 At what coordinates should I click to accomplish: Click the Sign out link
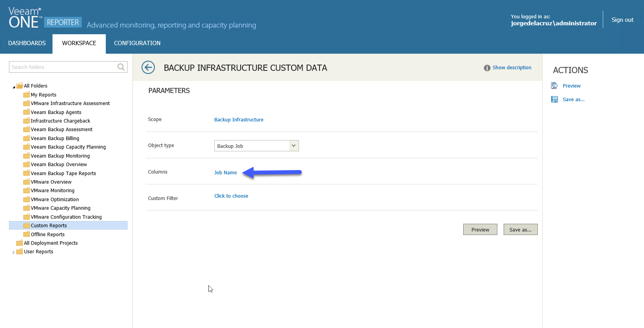pos(622,20)
